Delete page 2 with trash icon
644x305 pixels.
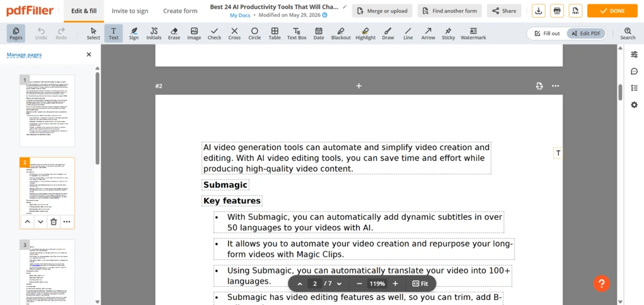click(54, 222)
